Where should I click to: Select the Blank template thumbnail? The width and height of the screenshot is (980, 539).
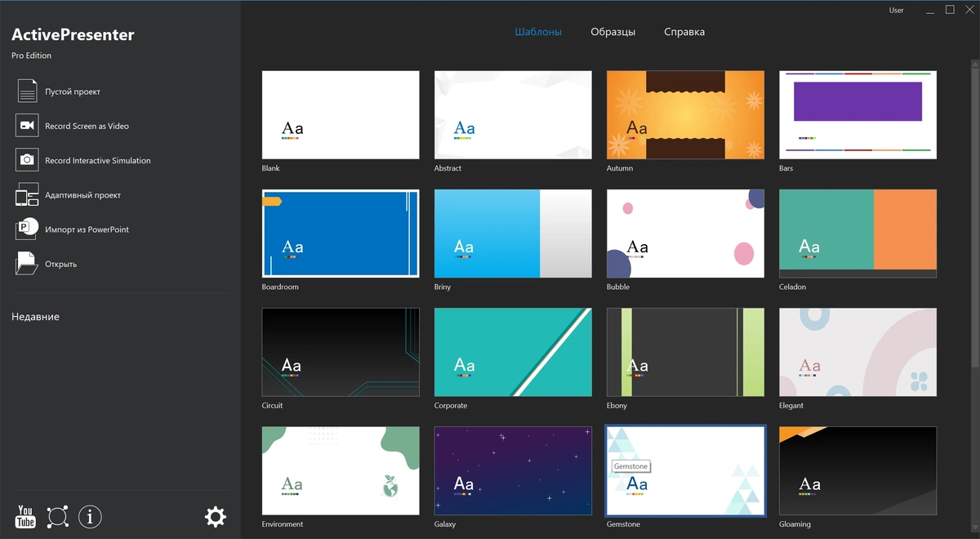341,114
